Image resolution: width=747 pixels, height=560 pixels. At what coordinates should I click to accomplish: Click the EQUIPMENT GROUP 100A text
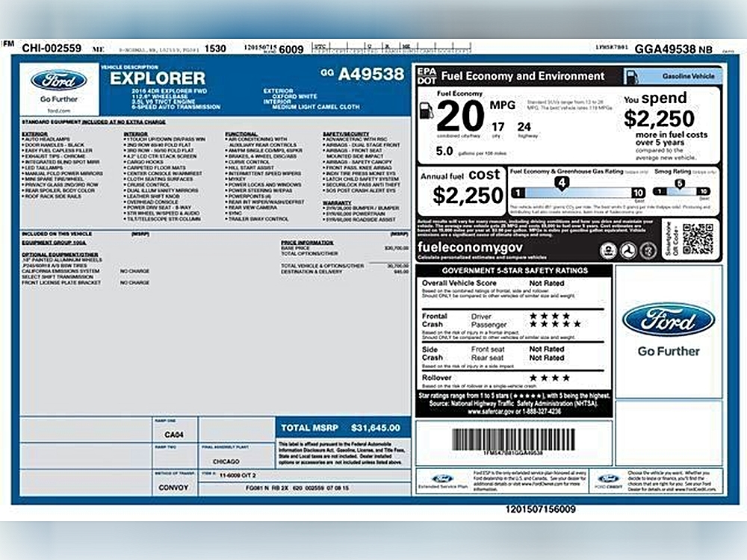pos(54,243)
